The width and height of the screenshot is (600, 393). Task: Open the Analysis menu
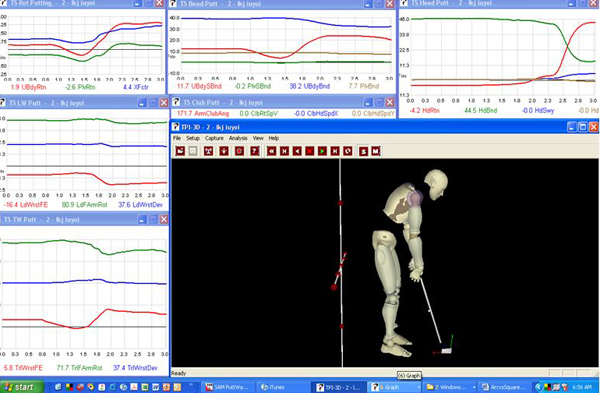coord(238,138)
